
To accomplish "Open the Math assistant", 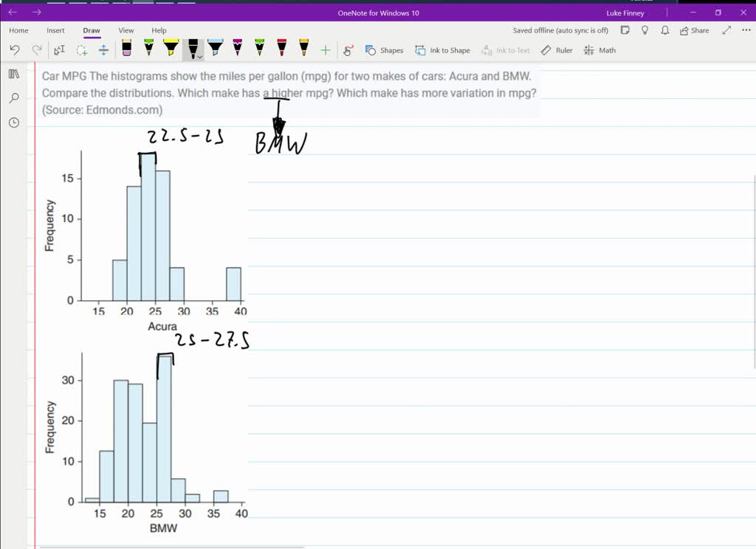I will [x=599, y=50].
